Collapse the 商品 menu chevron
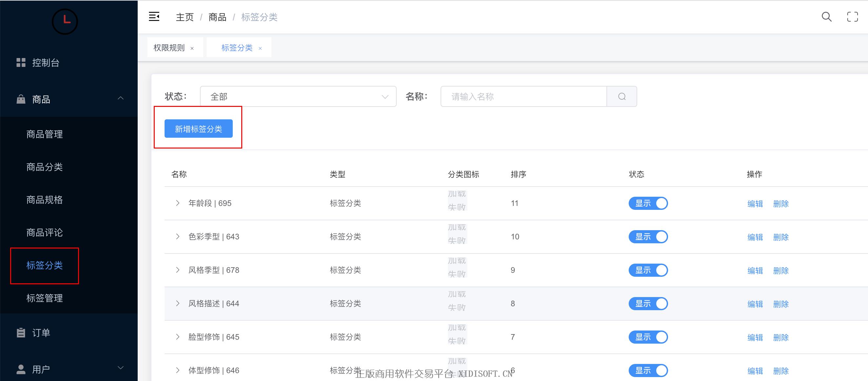 tap(121, 98)
